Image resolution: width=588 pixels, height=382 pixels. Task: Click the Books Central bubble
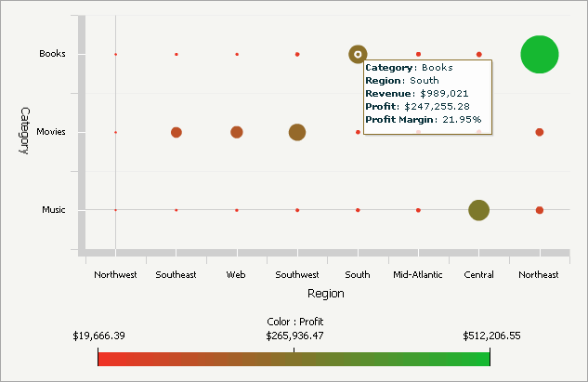[478, 54]
